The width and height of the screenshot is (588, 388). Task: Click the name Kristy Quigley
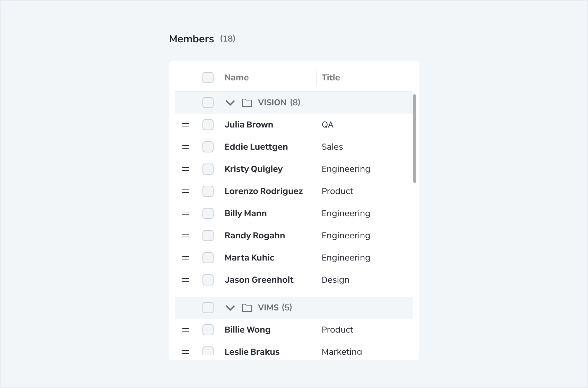253,169
